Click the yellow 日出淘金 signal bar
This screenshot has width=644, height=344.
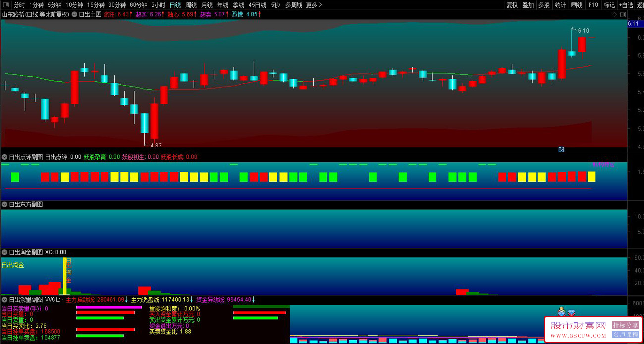click(x=64, y=276)
